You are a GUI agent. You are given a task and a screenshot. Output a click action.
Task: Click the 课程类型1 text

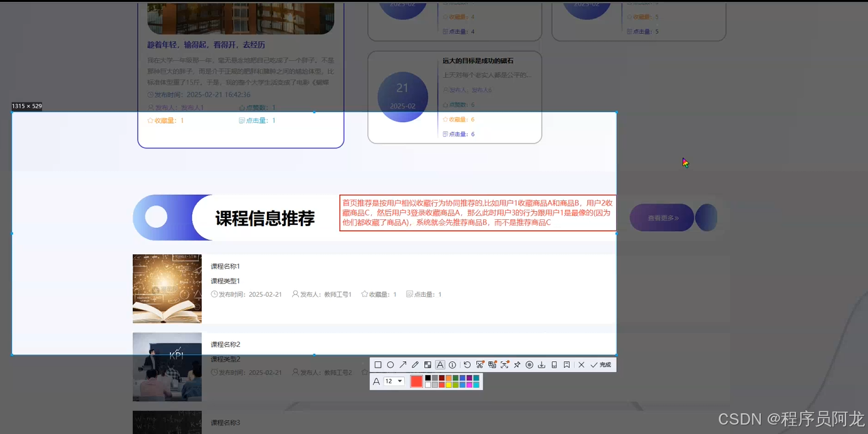coord(226,281)
